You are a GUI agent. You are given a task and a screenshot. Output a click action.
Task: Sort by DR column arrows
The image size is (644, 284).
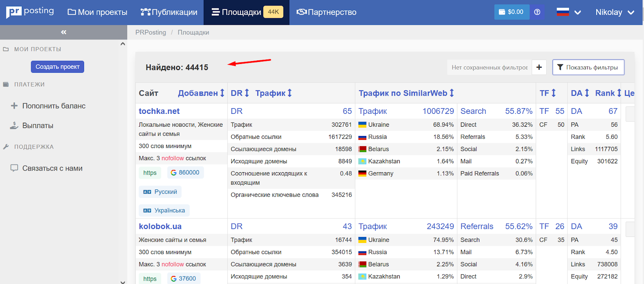coord(247,93)
